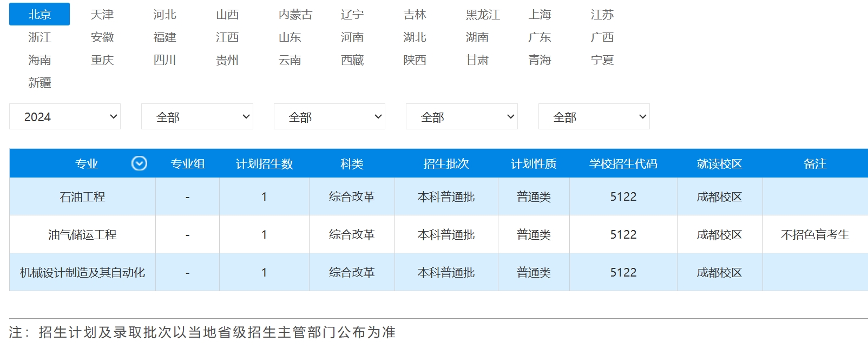Select the 天津 province tab

[102, 14]
